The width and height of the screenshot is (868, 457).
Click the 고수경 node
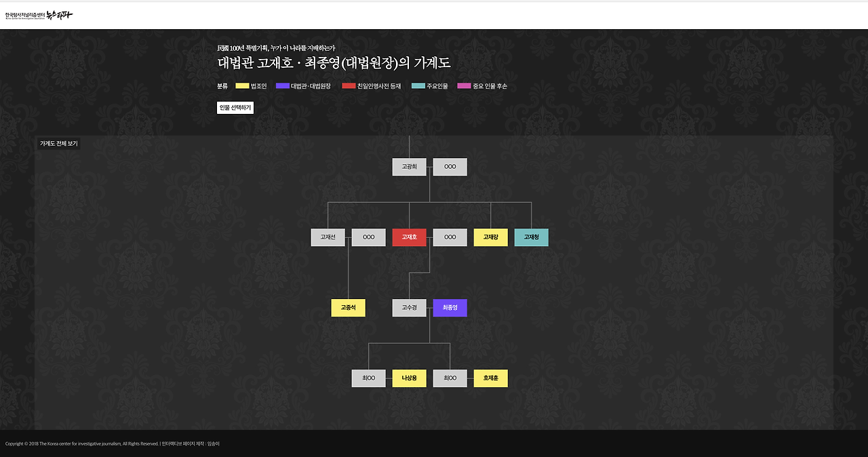click(409, 307)
